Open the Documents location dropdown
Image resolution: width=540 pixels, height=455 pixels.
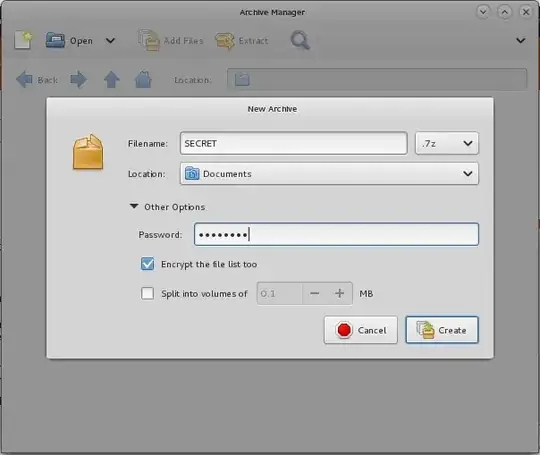329,174
